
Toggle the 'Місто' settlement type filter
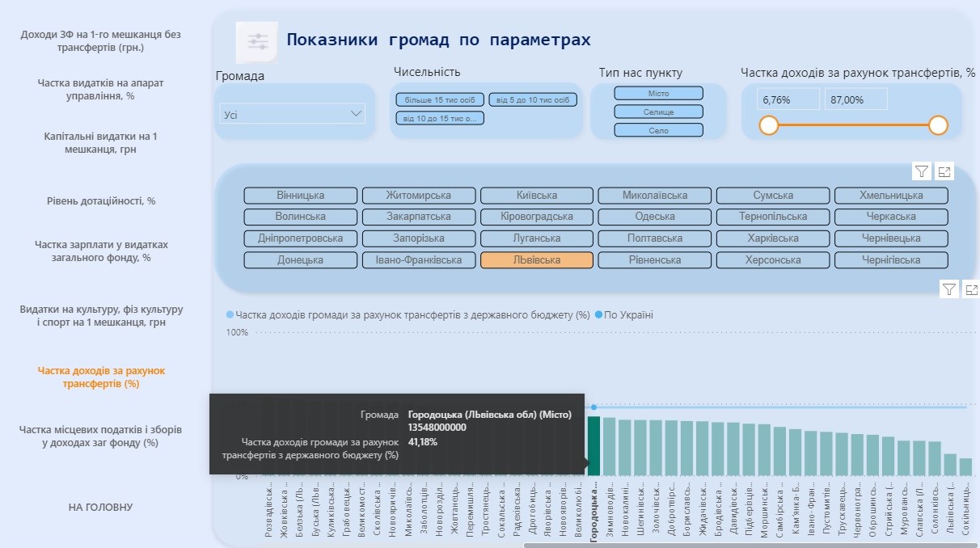coord(658,94)
